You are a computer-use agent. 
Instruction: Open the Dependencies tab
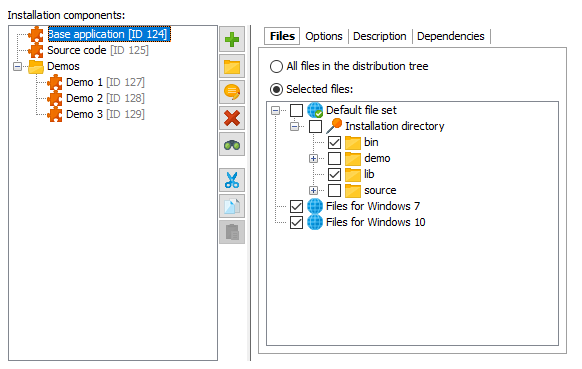451,36
